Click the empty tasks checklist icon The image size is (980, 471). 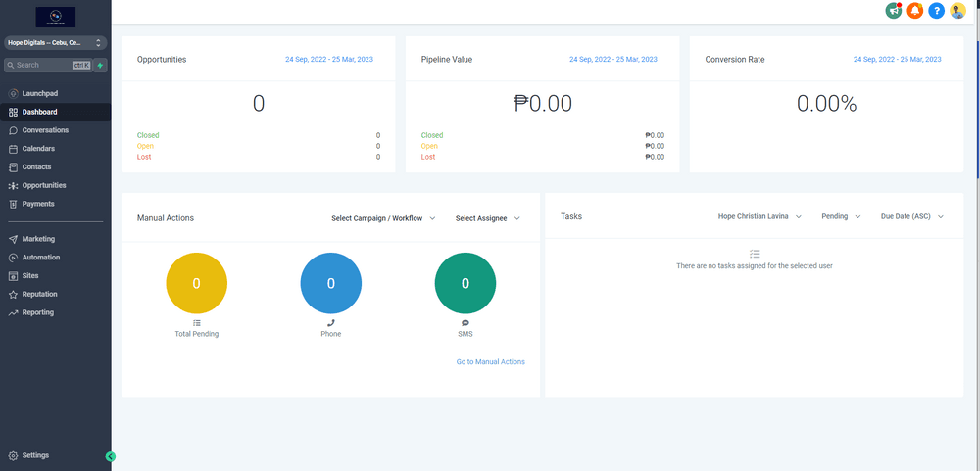[x=755, y=254]
